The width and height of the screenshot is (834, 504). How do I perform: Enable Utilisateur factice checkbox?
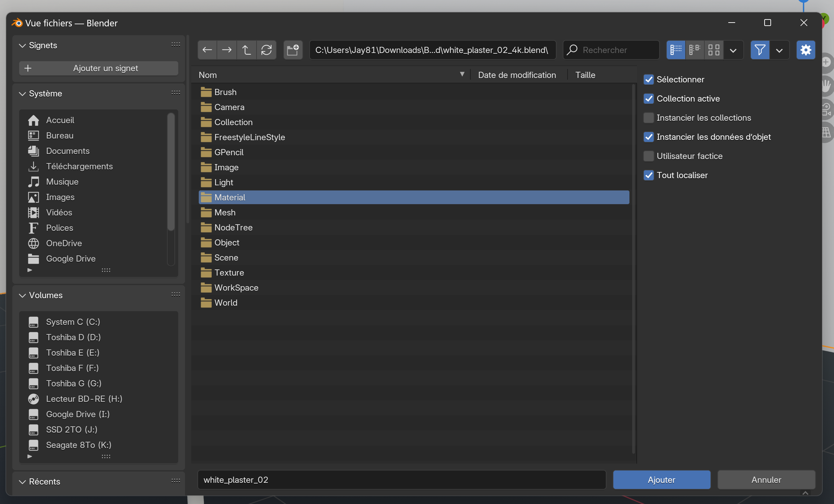click(x=649, y=156)
